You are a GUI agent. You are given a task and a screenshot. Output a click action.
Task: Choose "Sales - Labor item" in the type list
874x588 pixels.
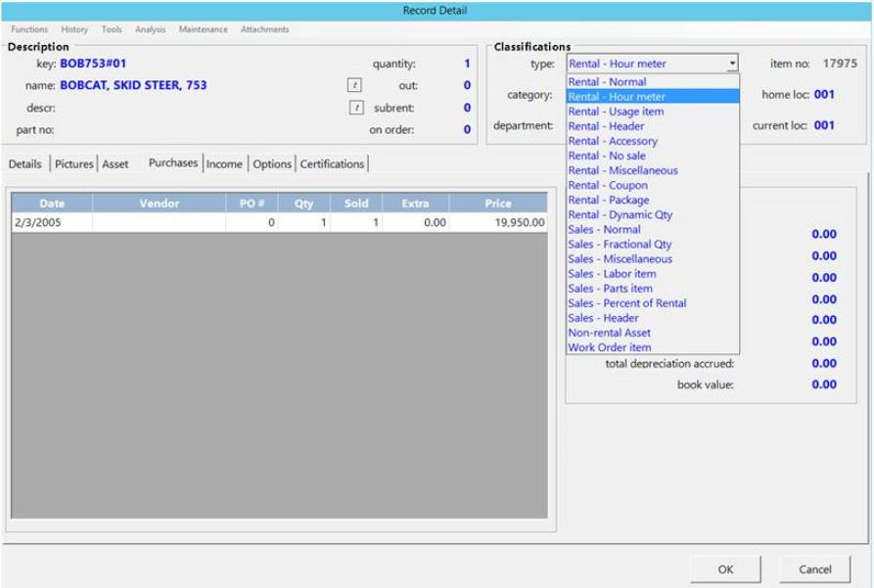[612, 274]
